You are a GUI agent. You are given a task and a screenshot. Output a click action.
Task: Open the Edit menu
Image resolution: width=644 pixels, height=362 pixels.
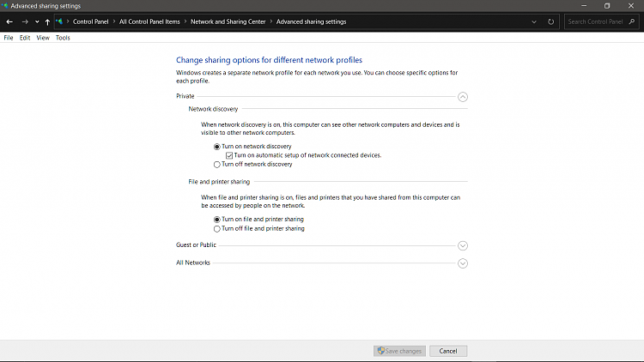25,38
